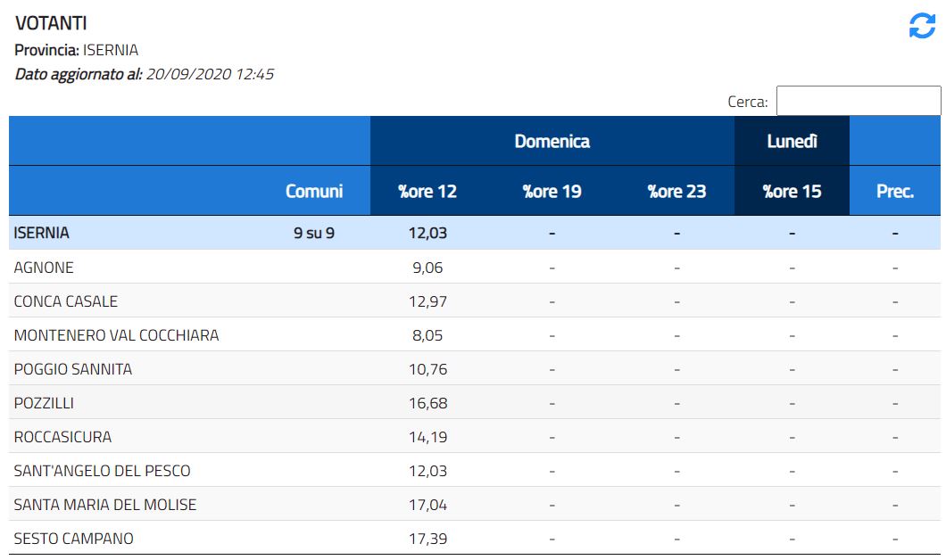Click the value 10,76 for Poggio Sannita
The height and width of the screenshot is (560, 946).
[x=427, y=369]
